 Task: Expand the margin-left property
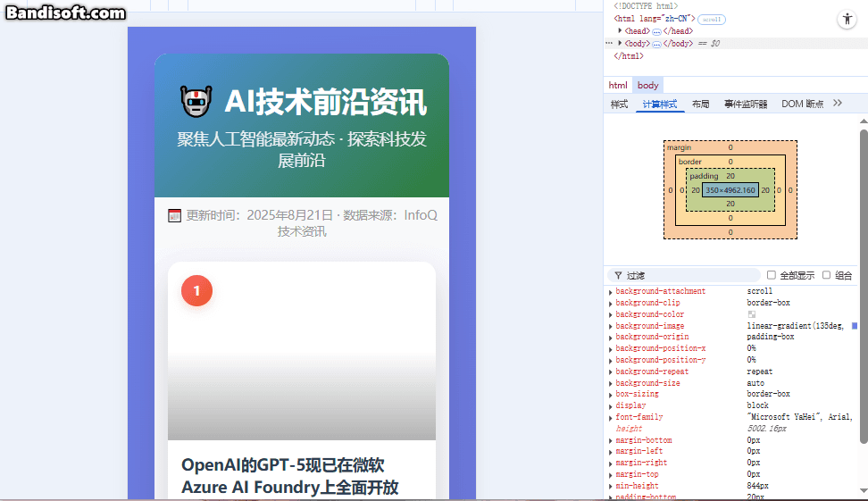[x=611, y=452]
